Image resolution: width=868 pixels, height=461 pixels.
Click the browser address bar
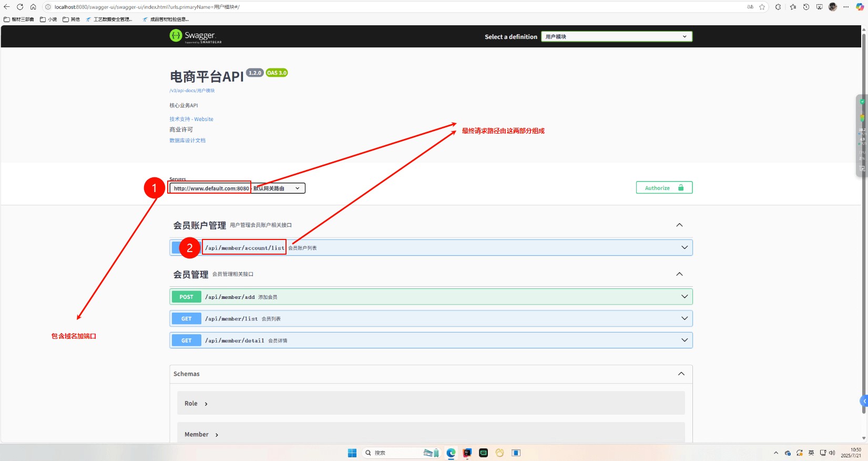[368, 7]
